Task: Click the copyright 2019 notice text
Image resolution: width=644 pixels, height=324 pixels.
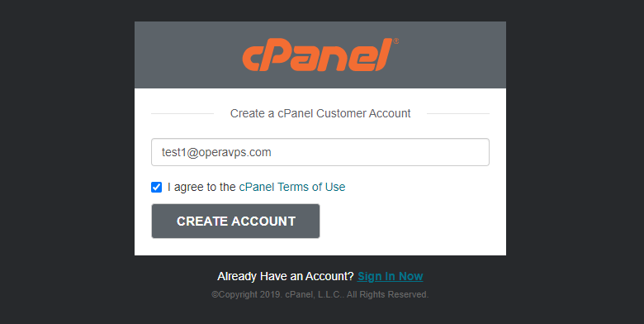Action: (320, 294)
